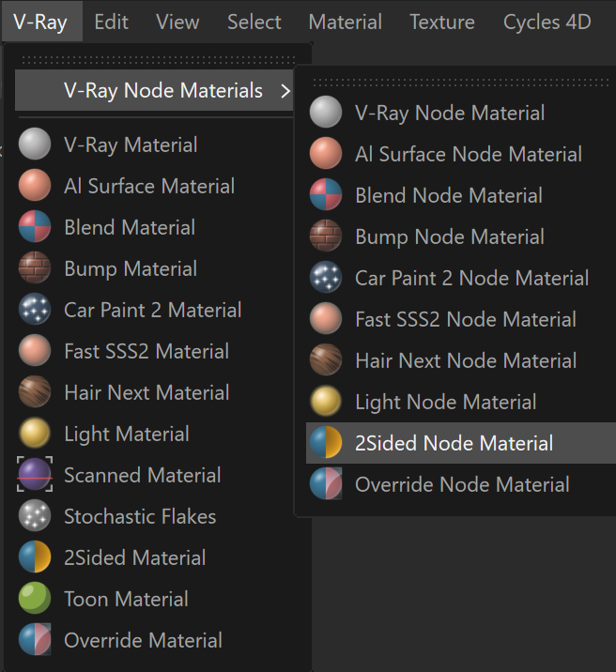Viewport: 616px width, 672px height.
Task: Click the Toon Material green sphere icon
Action: click(35, 598)
